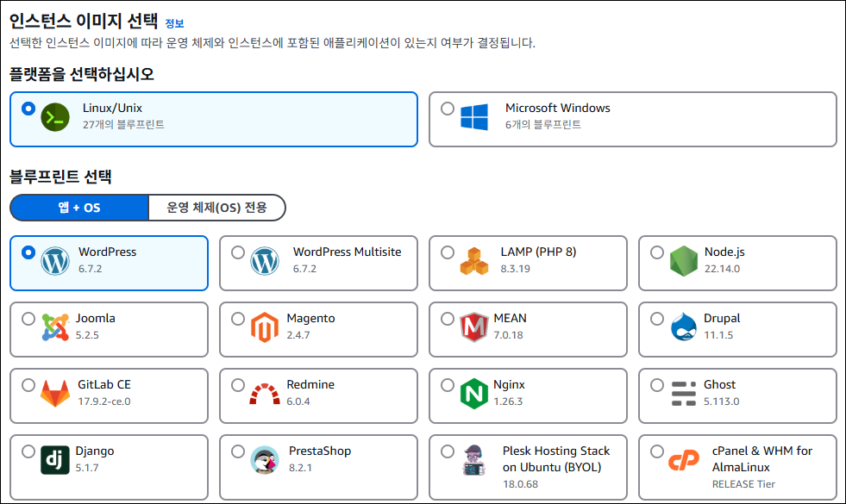Switch to the 앱 + OS tab
Image resolution: width=846 pixels, height=504 pixels.
coord(79,208)
